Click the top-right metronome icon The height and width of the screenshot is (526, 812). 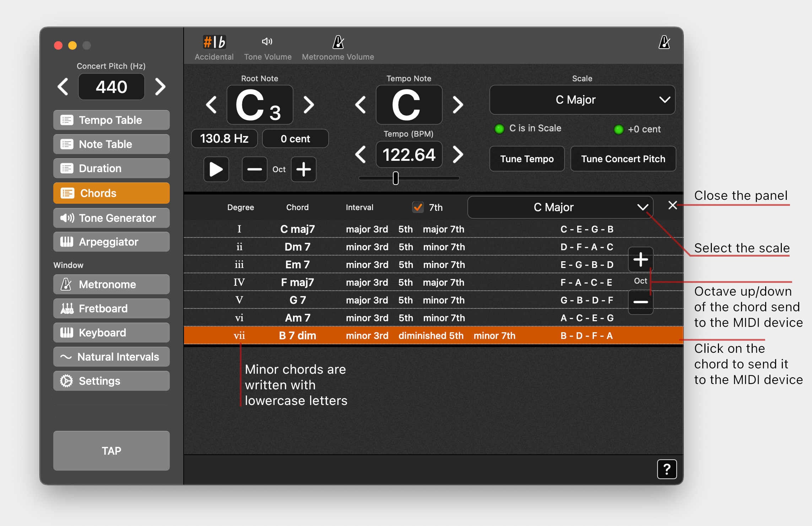click(x=664, y=42)
